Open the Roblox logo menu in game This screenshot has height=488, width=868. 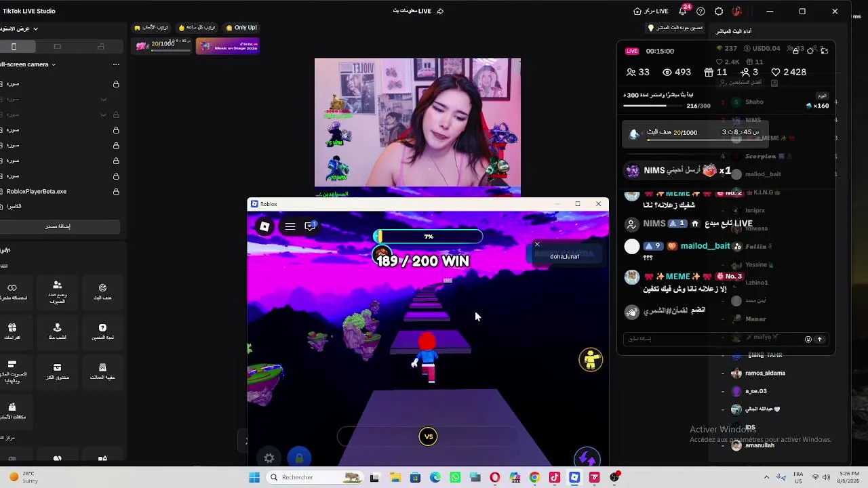pyautogui.click(x=264, y=226)
